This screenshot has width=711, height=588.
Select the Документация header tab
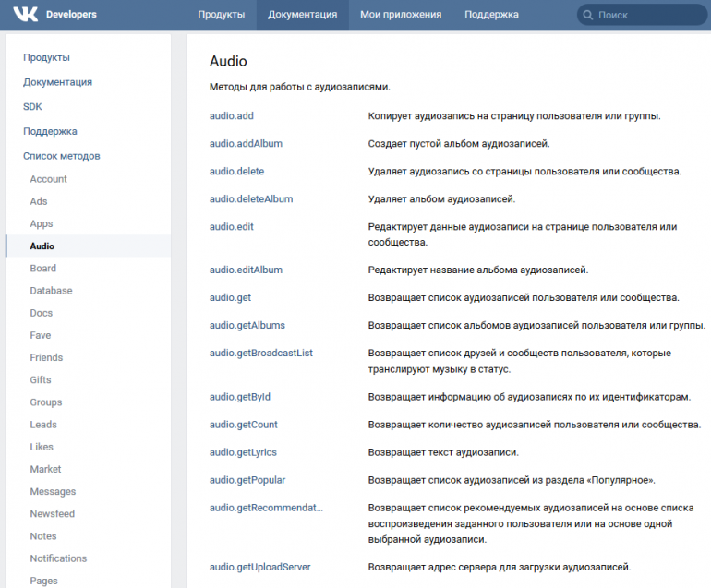coord(302,15)
